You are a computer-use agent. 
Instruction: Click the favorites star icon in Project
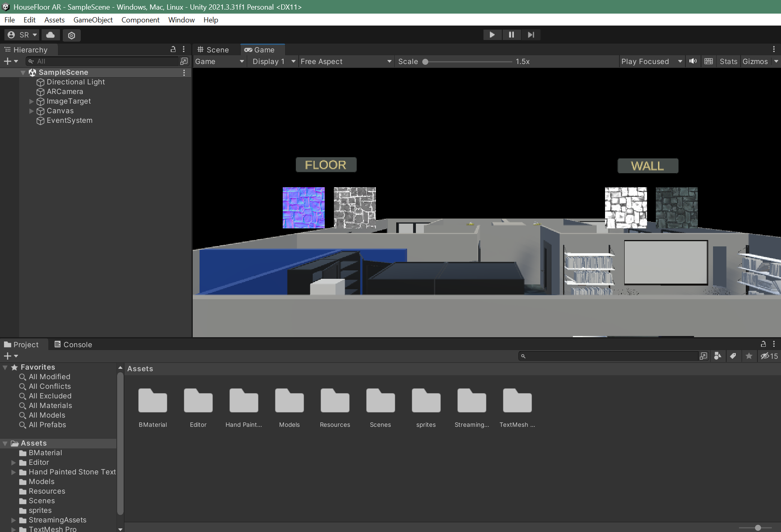749,356
